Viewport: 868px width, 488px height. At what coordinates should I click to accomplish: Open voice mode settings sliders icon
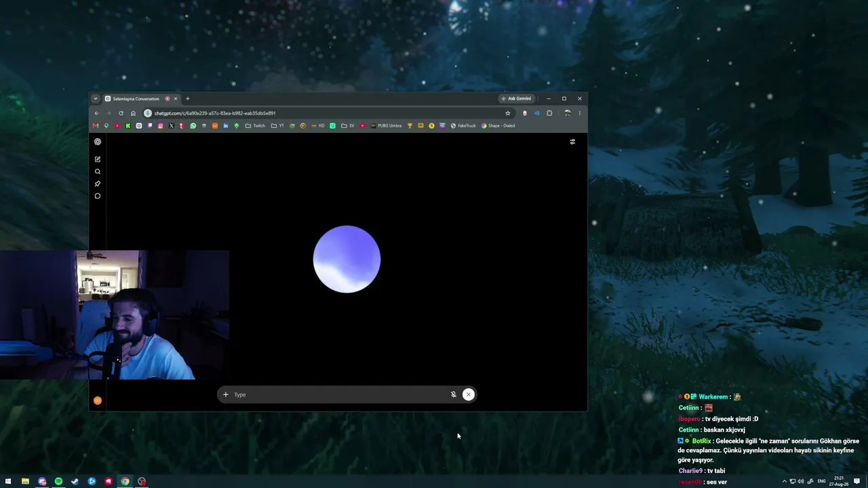pos(572,142)
